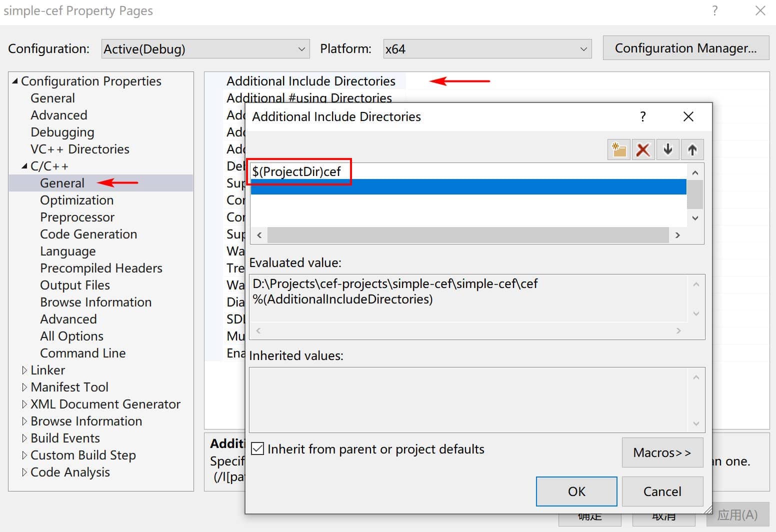Viewport: 776px width, 532px height.
Task: Open the Configuration dropdown
Action: click(205, 49)
